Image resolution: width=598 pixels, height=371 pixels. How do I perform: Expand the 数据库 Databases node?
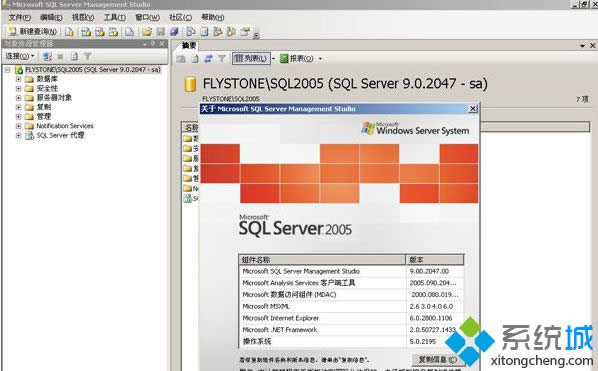click(x=18, y=79)
